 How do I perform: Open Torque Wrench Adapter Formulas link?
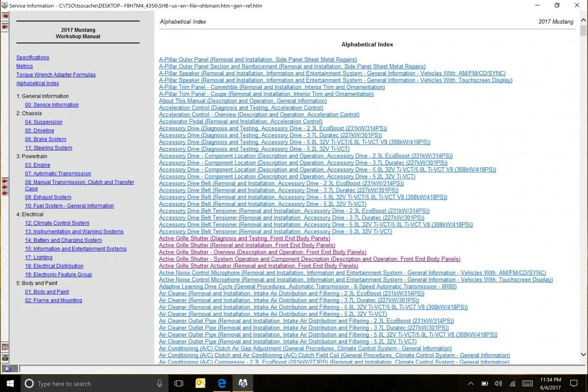click(56, 75)
